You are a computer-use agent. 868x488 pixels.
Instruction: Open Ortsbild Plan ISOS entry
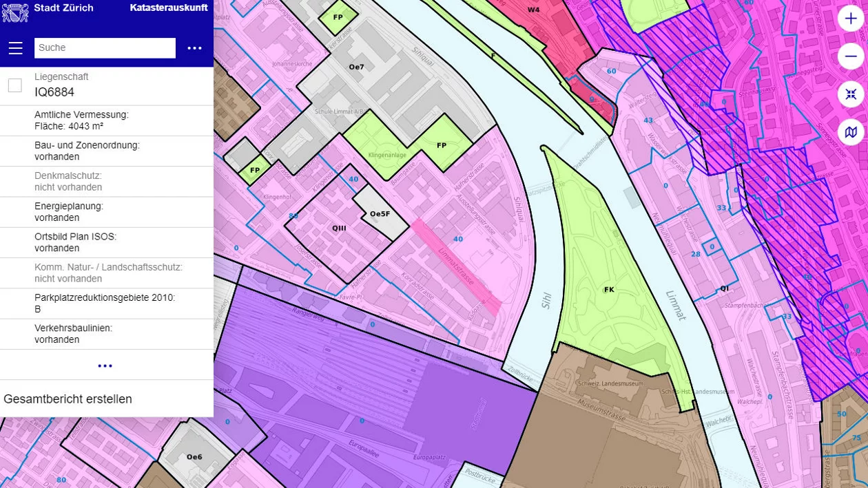pos(107,242)
